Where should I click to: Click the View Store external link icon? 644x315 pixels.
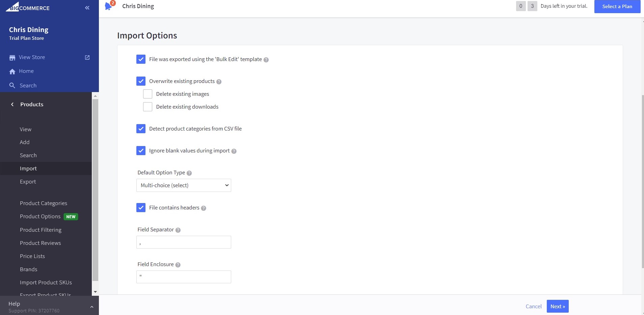click(87, 57)
